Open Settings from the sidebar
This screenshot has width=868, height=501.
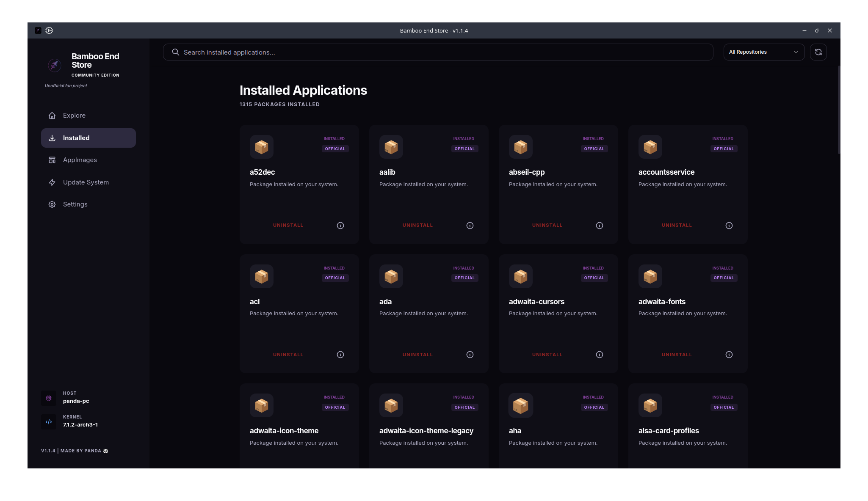88,204
